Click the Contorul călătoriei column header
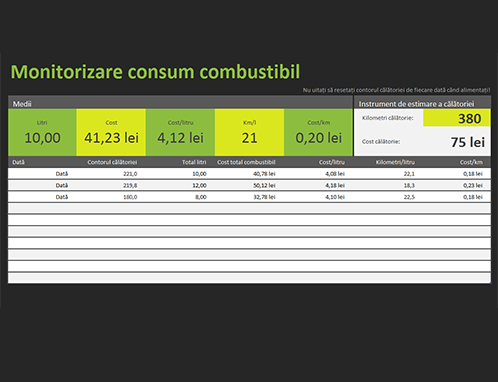 (x=112, y=162)
